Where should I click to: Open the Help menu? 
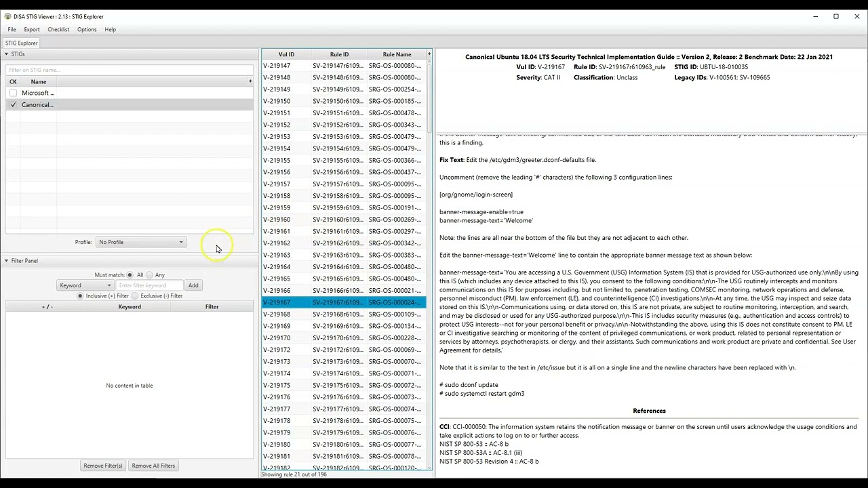coord(111,30)
